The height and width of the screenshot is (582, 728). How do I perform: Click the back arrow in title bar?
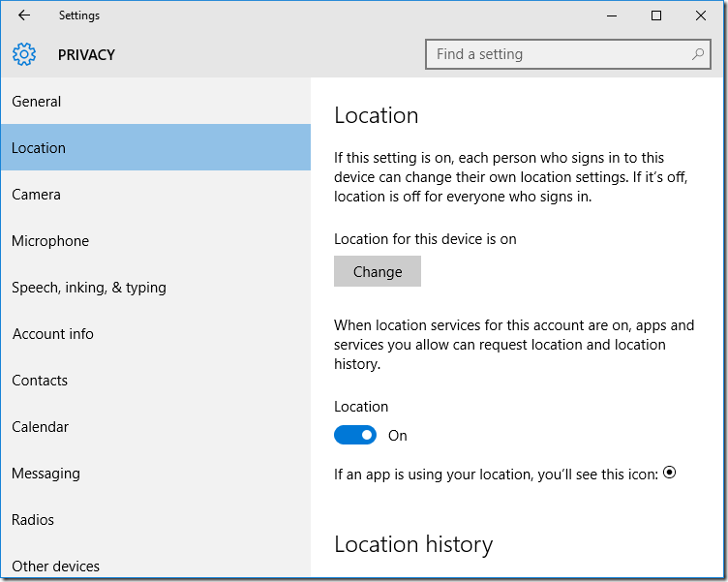[23, 15]
